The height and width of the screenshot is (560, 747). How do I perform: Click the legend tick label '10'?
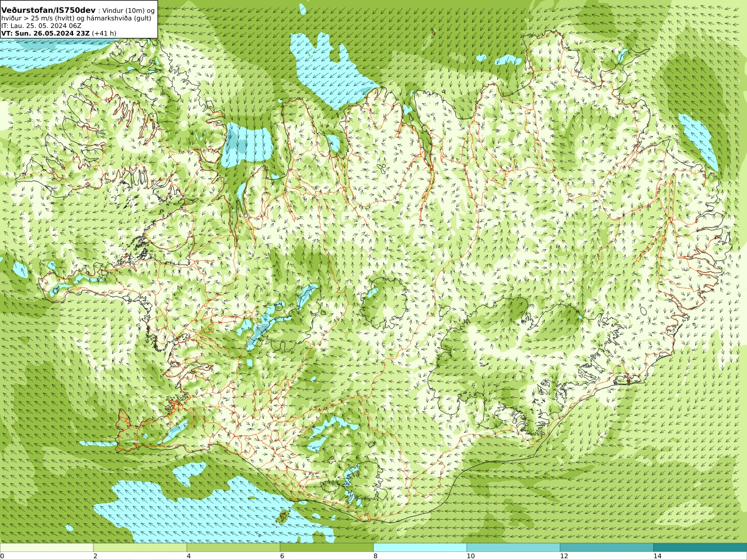[x=470, y=556]
